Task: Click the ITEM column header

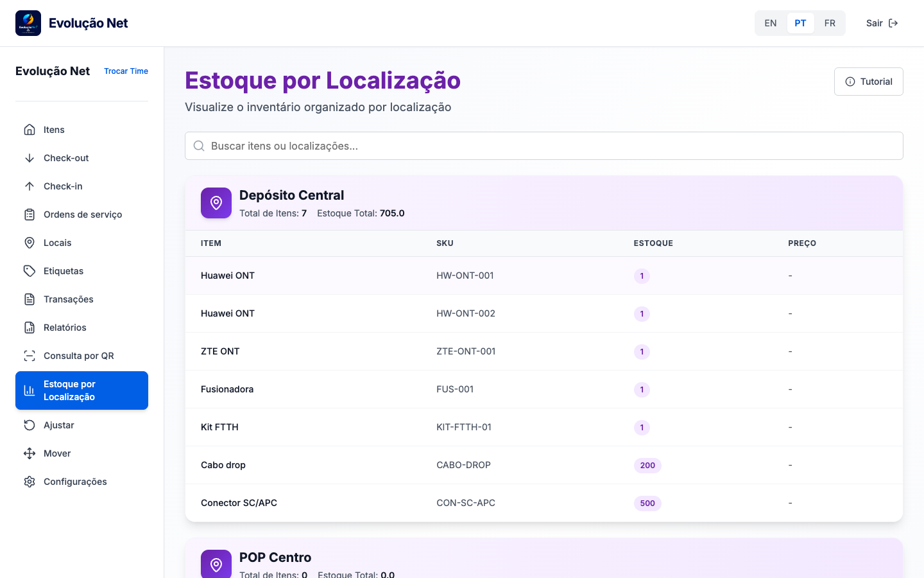Action: [211, 243]
